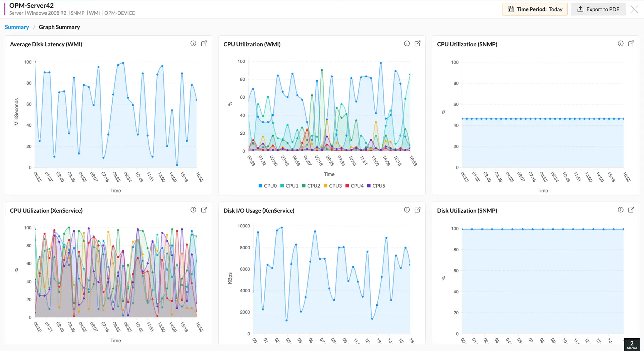Click the MilliSeconds axis label
The image size is (644, 351).
(x=16, y=112)
